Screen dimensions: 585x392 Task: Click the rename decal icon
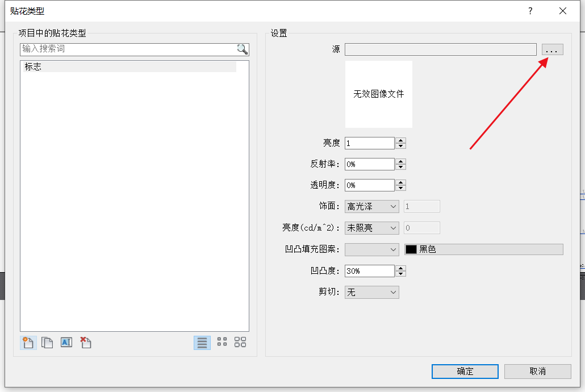(x=66, y=343)
